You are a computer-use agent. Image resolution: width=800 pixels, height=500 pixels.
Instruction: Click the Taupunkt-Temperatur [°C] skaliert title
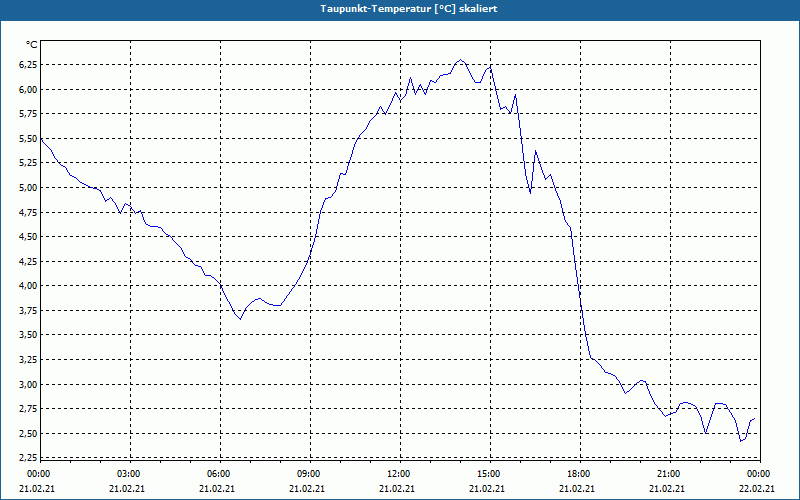coord(409,9)
